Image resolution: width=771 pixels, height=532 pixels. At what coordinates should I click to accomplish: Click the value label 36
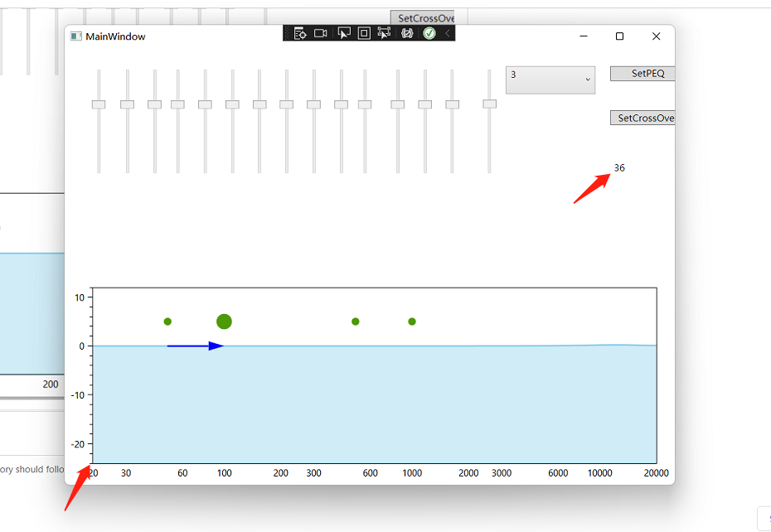coord(619,168)
